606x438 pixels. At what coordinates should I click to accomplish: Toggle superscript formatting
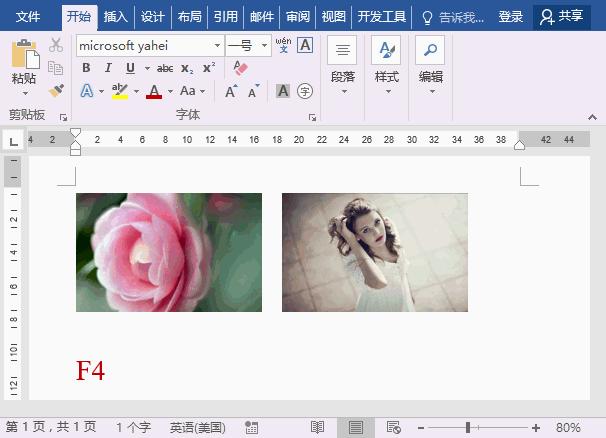click(209, 68)
